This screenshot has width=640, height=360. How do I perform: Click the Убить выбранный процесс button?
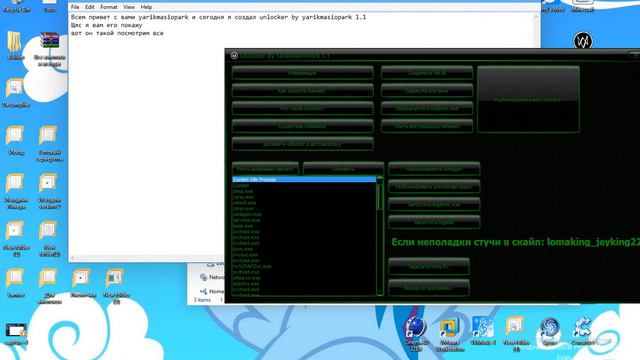point(265,169)
